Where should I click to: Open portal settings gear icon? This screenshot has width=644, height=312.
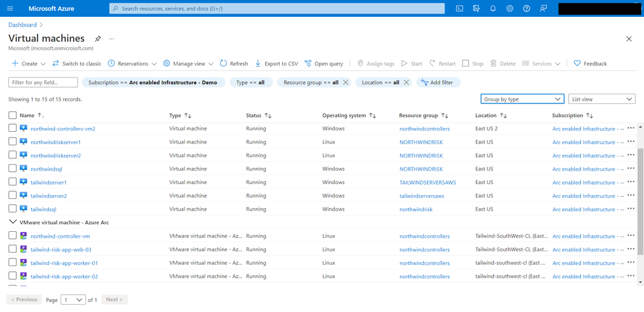coord(510,8)
